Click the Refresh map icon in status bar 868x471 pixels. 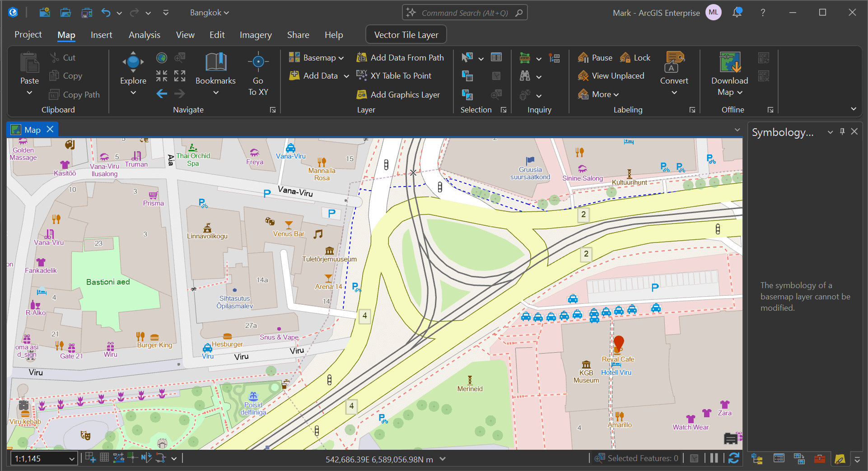tap(734, 458)
